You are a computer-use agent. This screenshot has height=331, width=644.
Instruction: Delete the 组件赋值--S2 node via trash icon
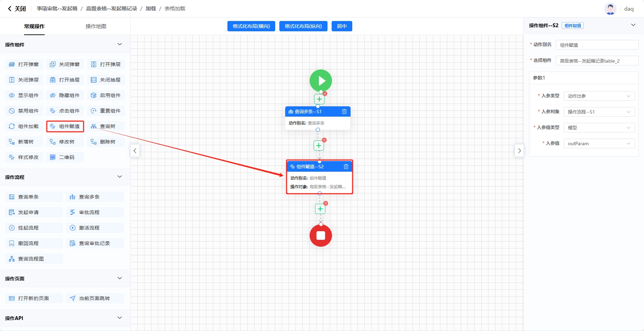coord(346,167)
